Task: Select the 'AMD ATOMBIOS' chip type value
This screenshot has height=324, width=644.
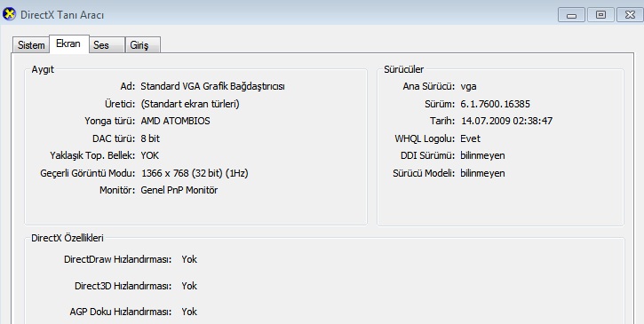Action: point(175,121)
